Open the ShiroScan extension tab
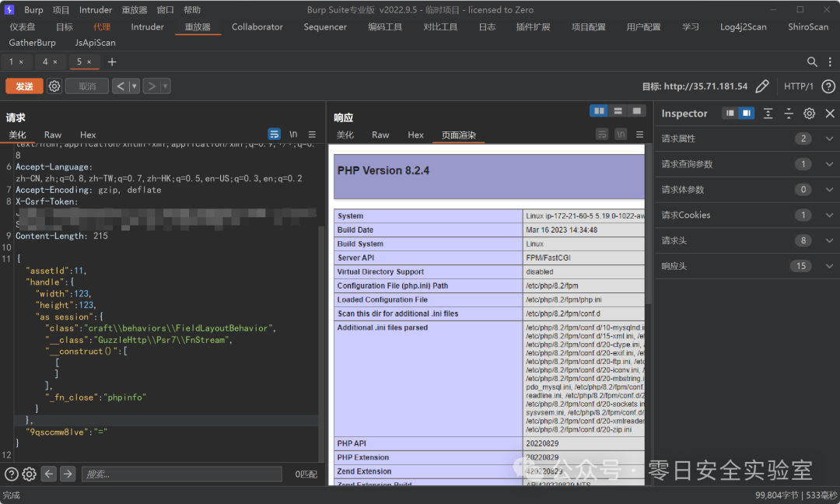Viewport: 840px width, 504px height. tap(808, 26)
